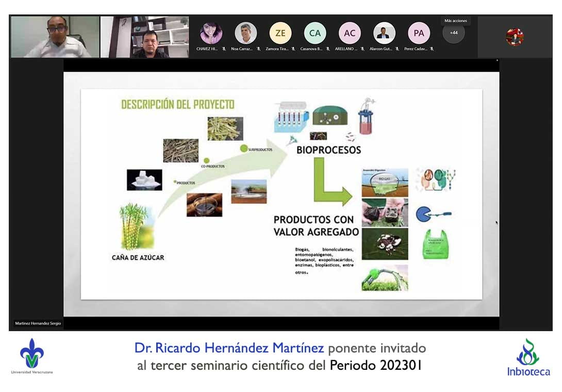Select the CHAVEZ HI participant photo avatar
Viewport: 562px width, 392px height.
(211, 33)
